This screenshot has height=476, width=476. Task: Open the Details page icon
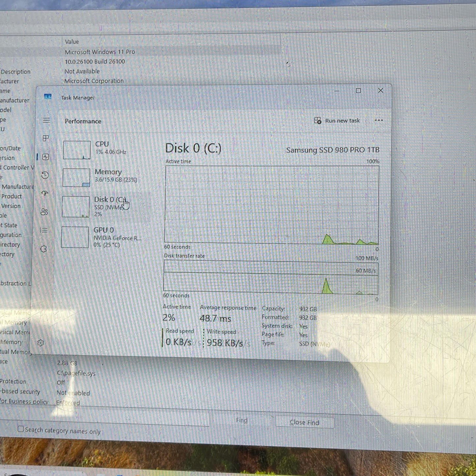pos(44,230)
